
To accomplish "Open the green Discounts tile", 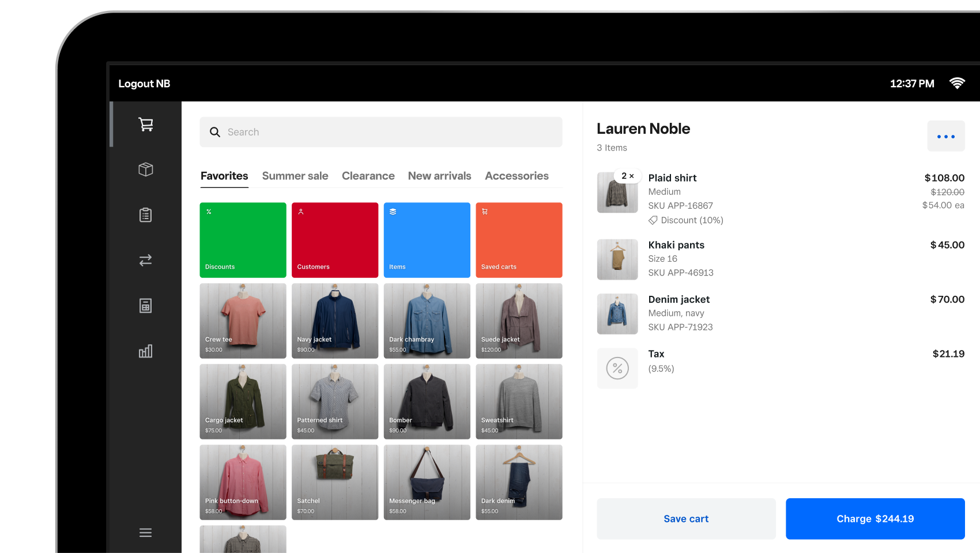I will (243, 240).
